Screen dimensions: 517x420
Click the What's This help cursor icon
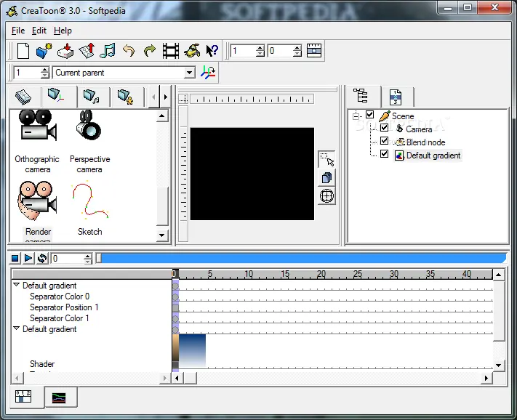coord(212,51)
